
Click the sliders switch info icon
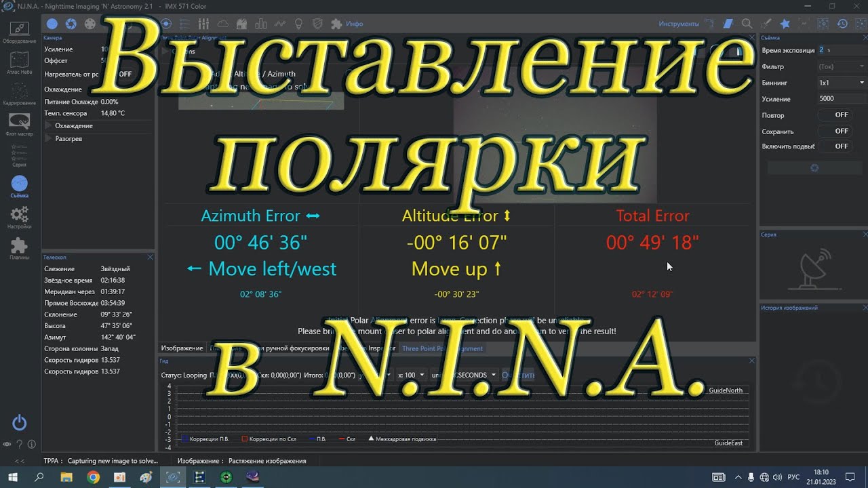203,24
